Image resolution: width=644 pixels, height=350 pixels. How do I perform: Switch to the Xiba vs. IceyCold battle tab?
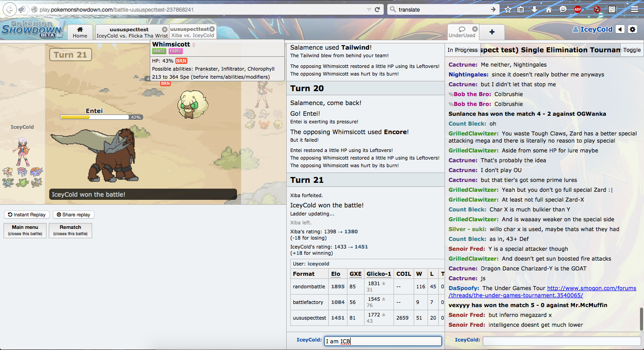192,32
